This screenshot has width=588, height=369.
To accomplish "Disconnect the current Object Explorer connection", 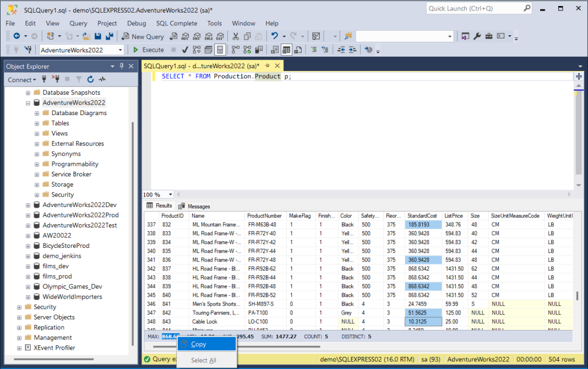I will click(x=56, y=79).
